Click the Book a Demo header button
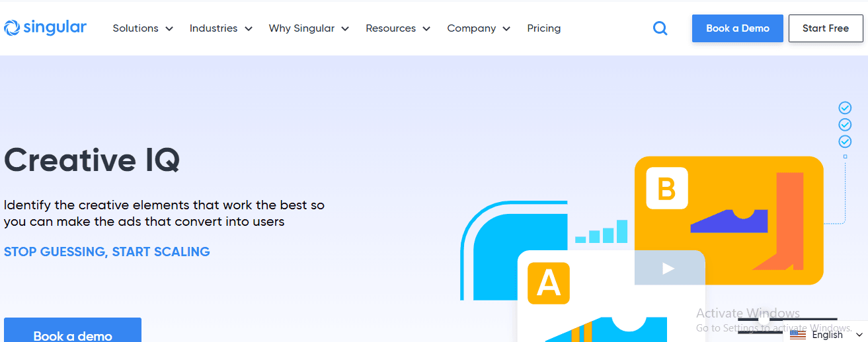 (738, 28)
